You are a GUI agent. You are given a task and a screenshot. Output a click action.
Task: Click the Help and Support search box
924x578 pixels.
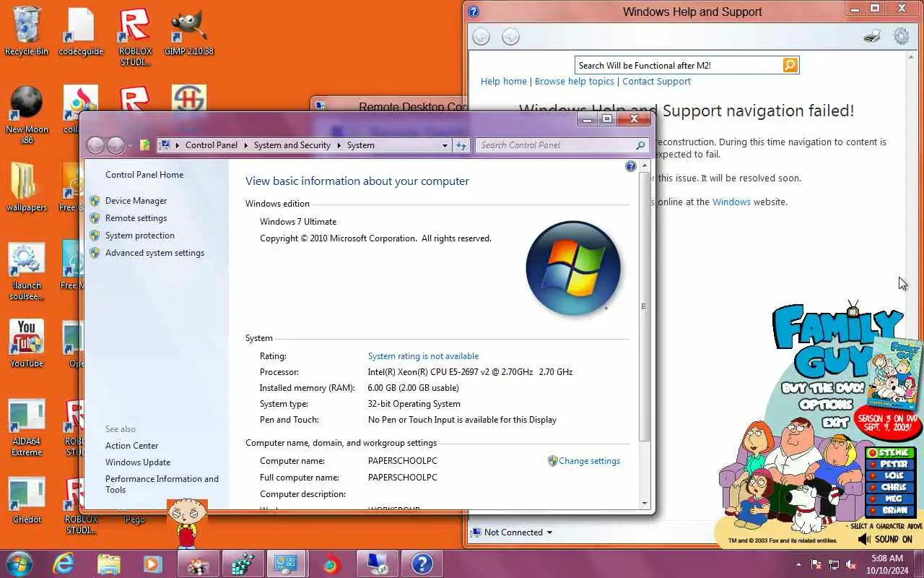point(679,65)
